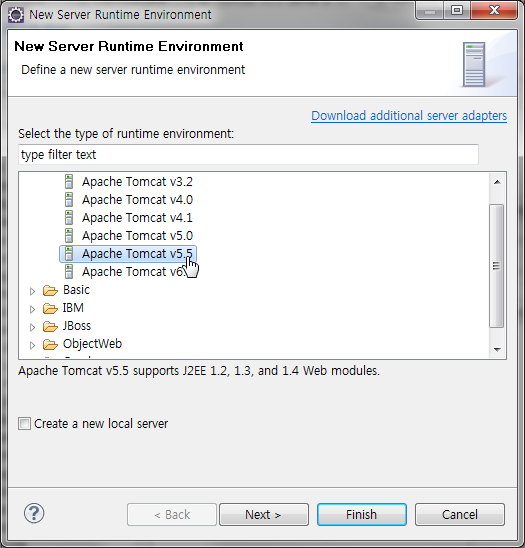Click the Apache Tomcat v4.0 server icon
Image resolution: width=525 pixels, height=548 pixels.
69,200
